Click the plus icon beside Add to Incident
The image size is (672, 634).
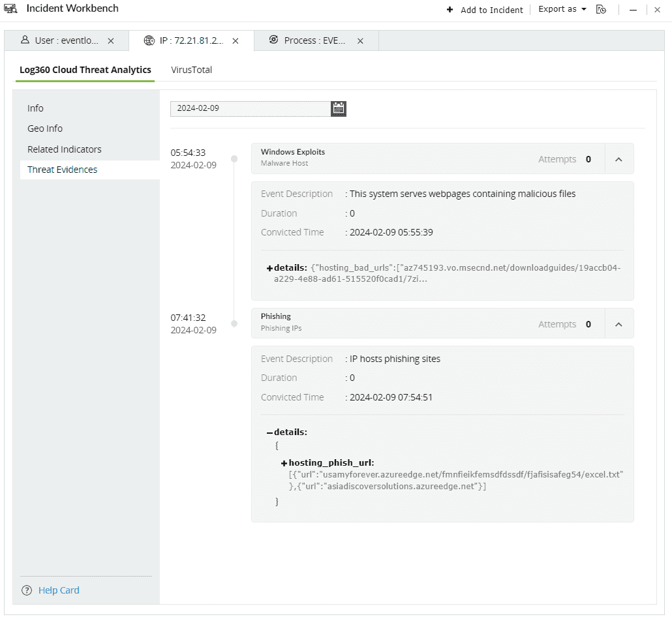pyautogui.click(x=449, y=10)
